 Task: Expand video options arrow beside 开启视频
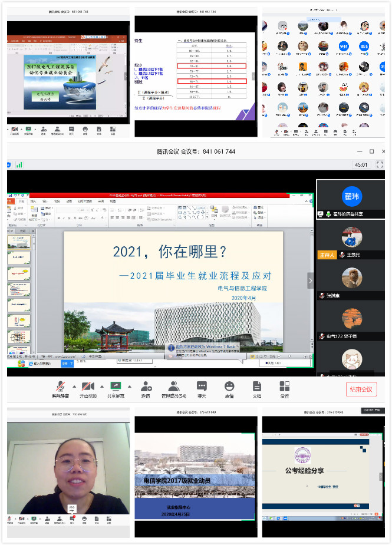pos(101,387)
